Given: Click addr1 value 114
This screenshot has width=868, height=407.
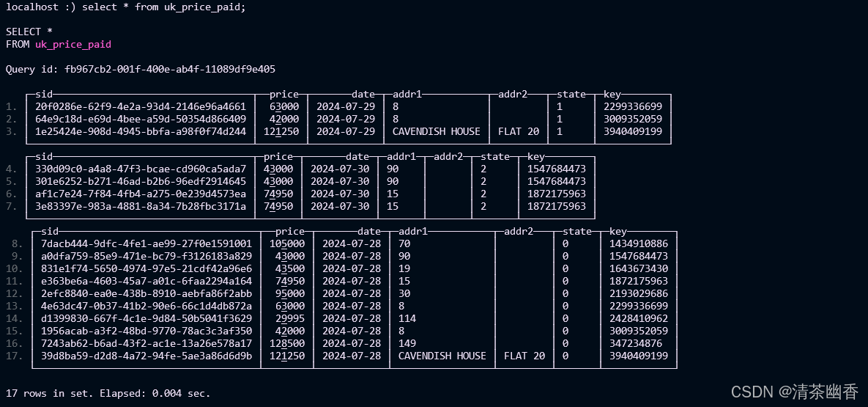Looking at the screenshot, I should 407,318.
